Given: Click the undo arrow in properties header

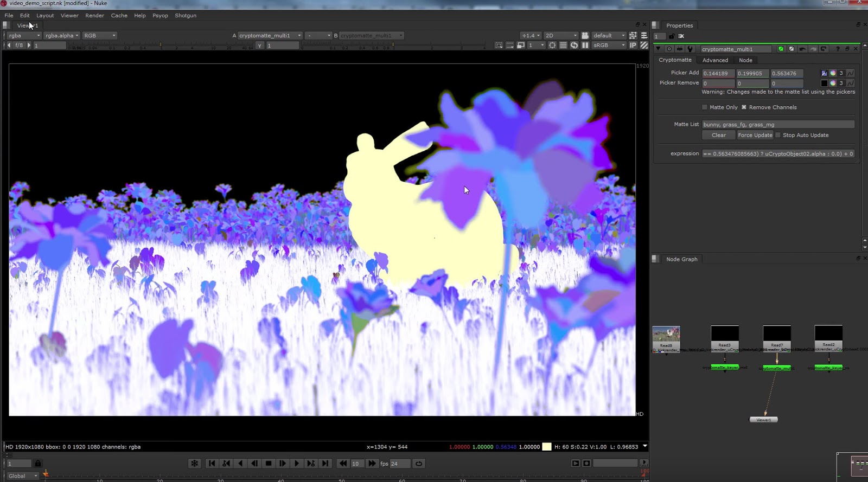Looking at the screenshot, I should 802,49.
